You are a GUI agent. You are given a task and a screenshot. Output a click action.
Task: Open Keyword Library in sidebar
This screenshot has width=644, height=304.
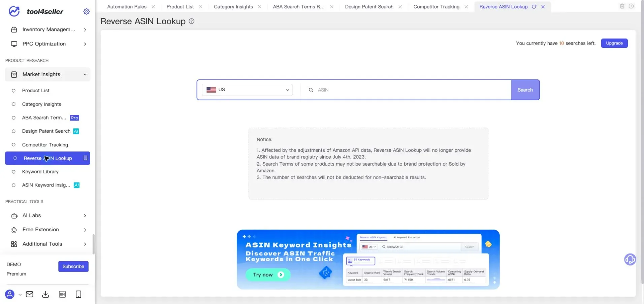40,172
